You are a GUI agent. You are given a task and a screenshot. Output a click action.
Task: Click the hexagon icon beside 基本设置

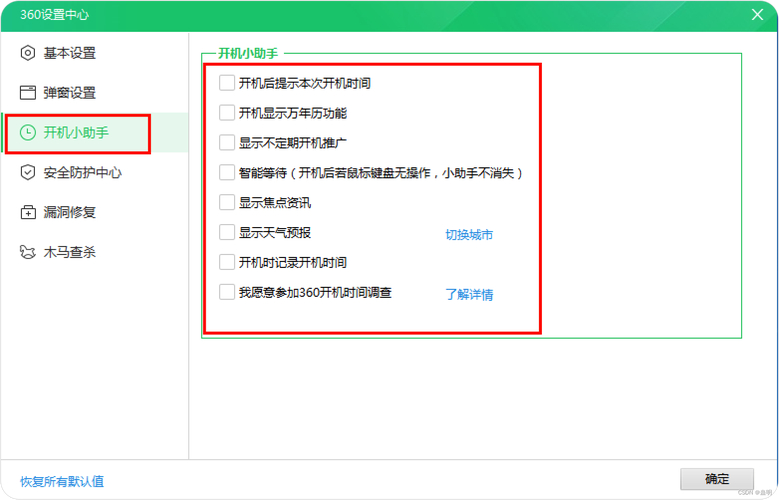tap(28, 53)
